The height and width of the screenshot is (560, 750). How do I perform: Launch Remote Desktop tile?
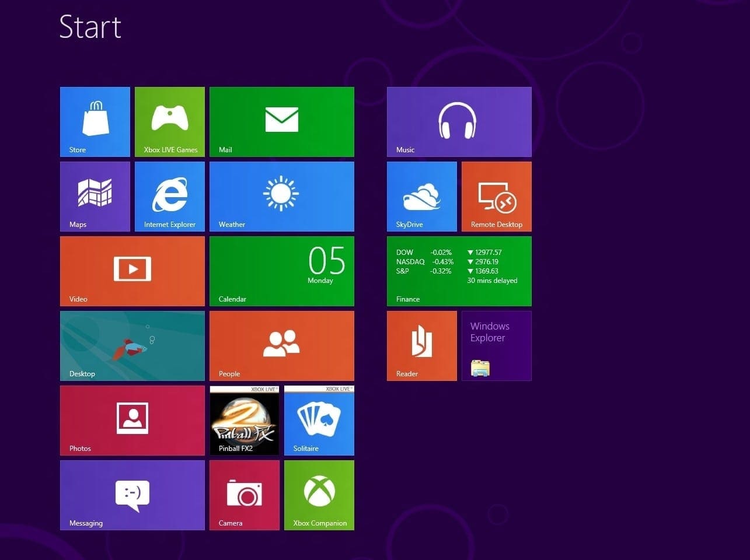pyautogui.click(x=496, y=196)
